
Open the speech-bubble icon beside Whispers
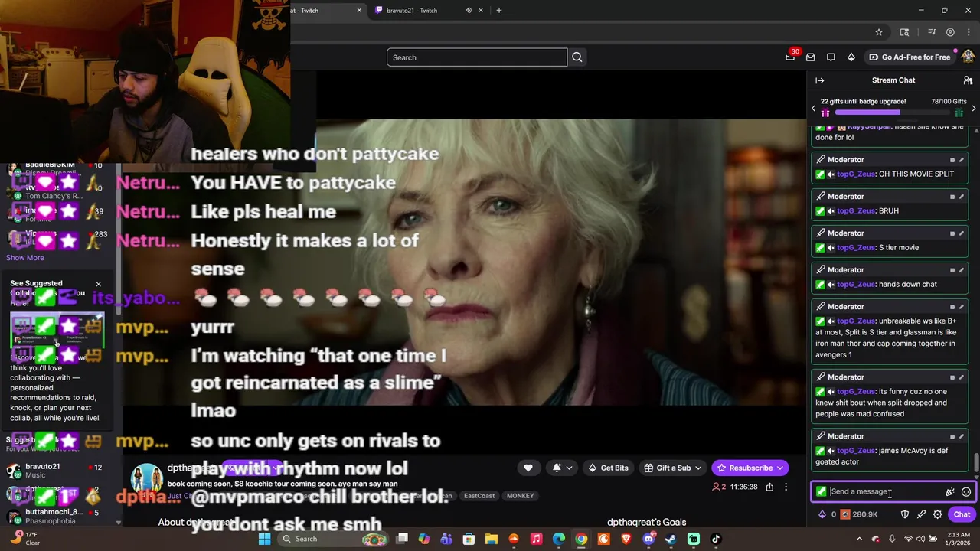(x=831, y=57)
